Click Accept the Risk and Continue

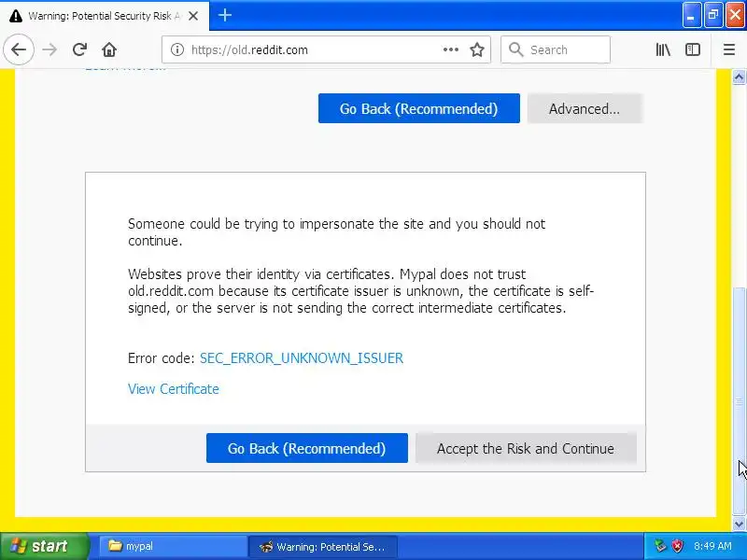pos(526,448)
